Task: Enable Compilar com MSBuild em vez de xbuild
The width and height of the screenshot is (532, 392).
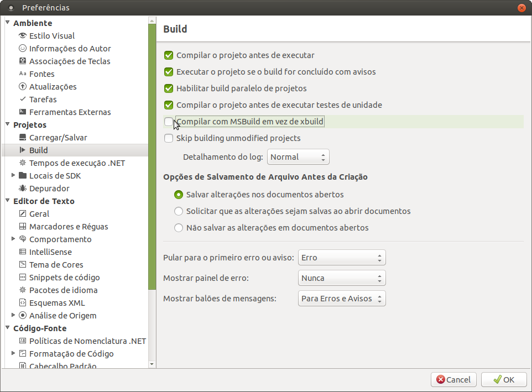Action: click(169, 122)
